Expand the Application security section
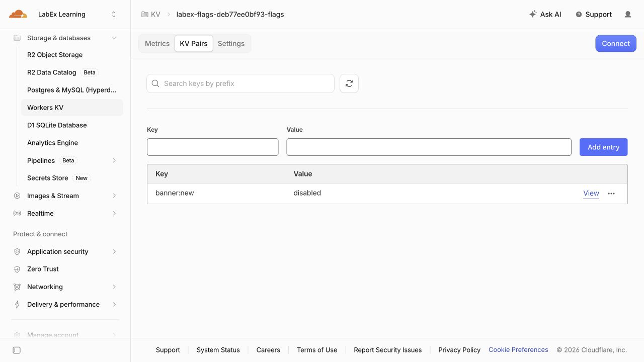 (114, 251)
